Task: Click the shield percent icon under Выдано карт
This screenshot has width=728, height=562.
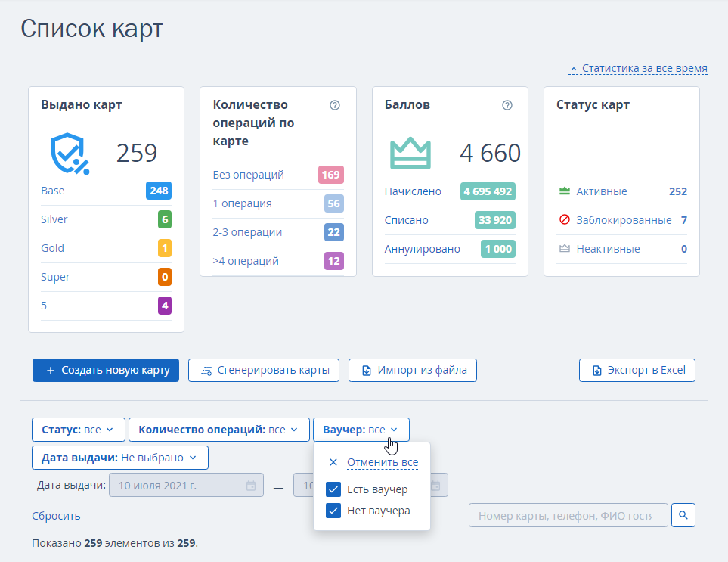Action: pyautogui.click(x=70, y=154)
